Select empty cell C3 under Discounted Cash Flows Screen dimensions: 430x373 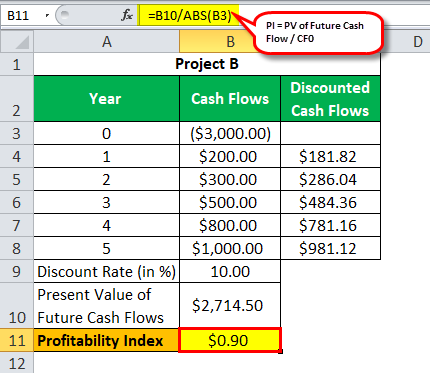(x=330, y=133)
